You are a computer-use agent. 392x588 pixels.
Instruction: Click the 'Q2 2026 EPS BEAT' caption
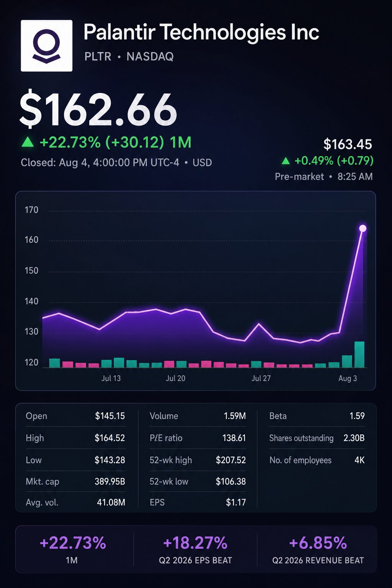(x=196, y=560)
